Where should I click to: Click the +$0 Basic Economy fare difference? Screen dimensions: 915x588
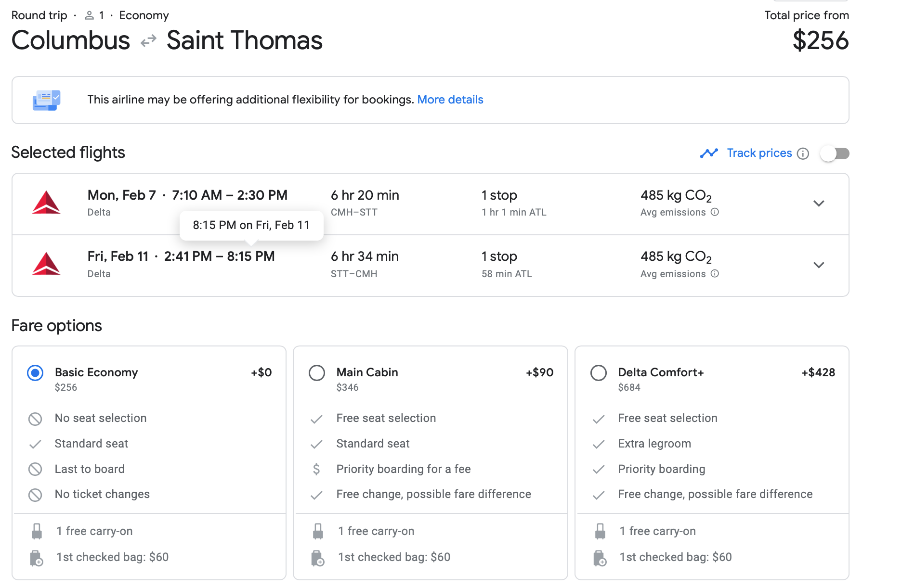[261, 372]
